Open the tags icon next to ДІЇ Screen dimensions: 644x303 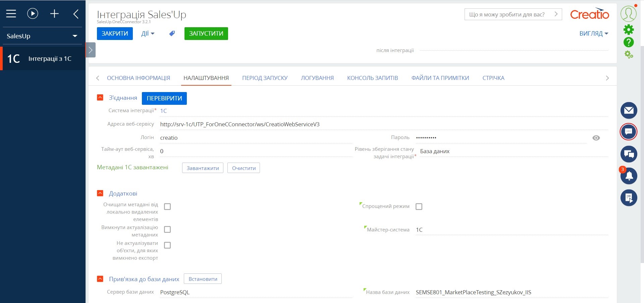point(172,34)
